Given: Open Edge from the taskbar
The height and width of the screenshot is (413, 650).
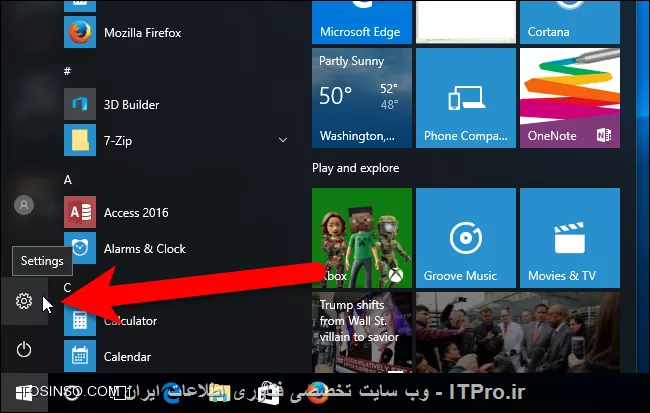Looking at the screenshot, I should [x=172, y=393].
